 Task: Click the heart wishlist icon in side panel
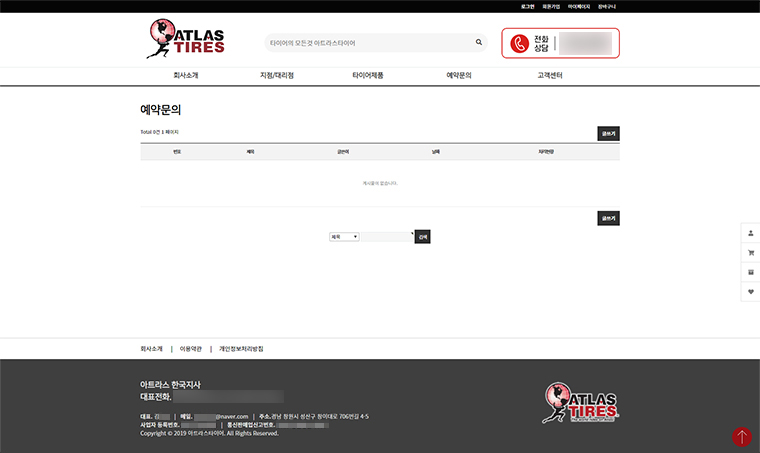(x=751, y=292)
